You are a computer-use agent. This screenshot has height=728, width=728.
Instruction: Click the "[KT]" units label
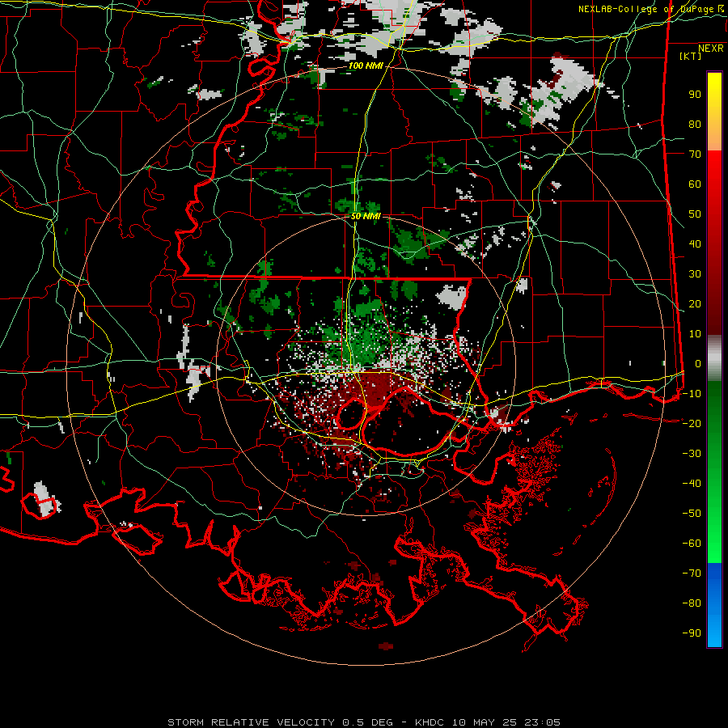point(690,56)
